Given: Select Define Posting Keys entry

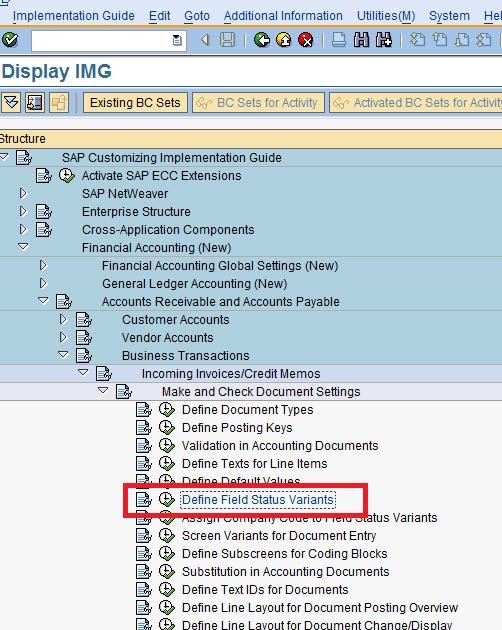Looking at the screenshot, I should click(237, 428).
